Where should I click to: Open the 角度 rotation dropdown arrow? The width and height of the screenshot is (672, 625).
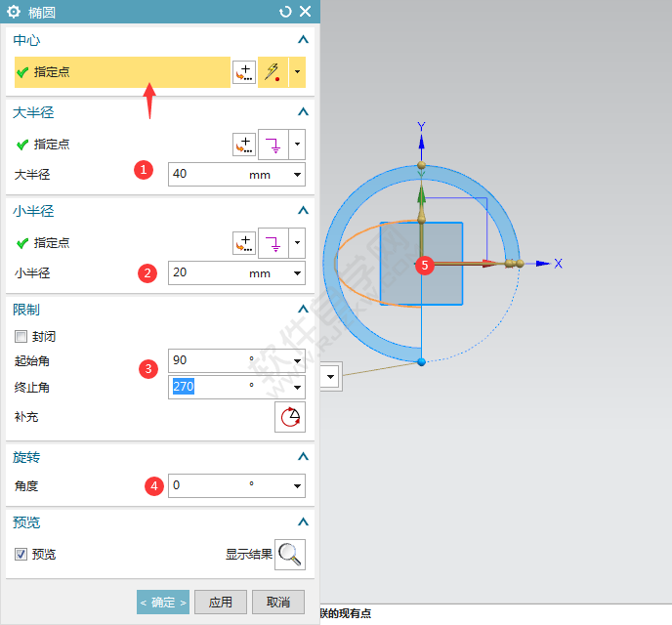[296, 485]
